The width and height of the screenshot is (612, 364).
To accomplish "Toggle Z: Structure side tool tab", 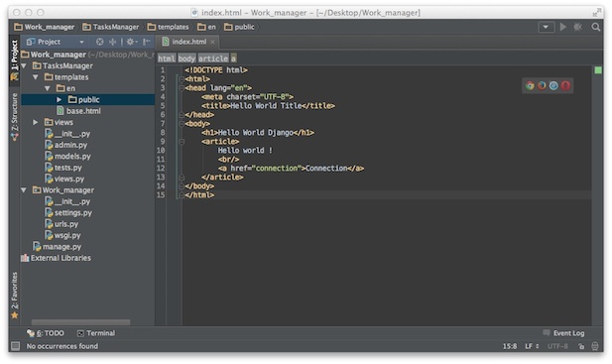I will [15, 117].
